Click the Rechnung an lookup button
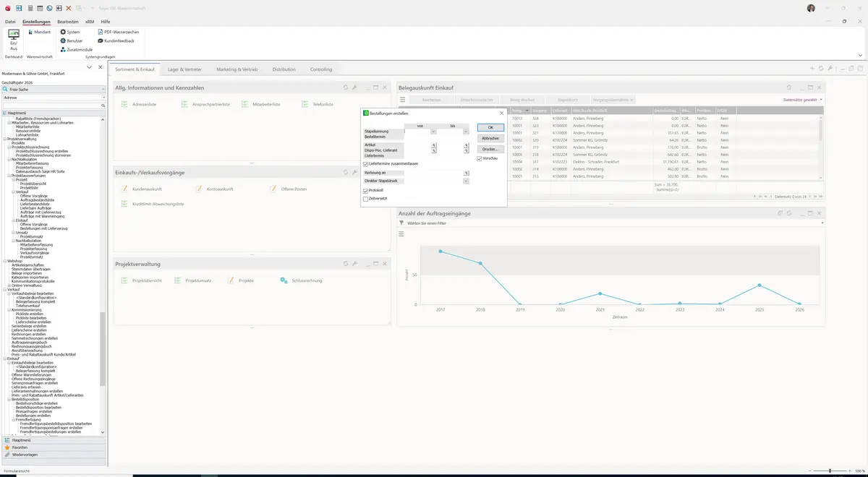This screenshot has width=868, height=477. coord(467,173)
